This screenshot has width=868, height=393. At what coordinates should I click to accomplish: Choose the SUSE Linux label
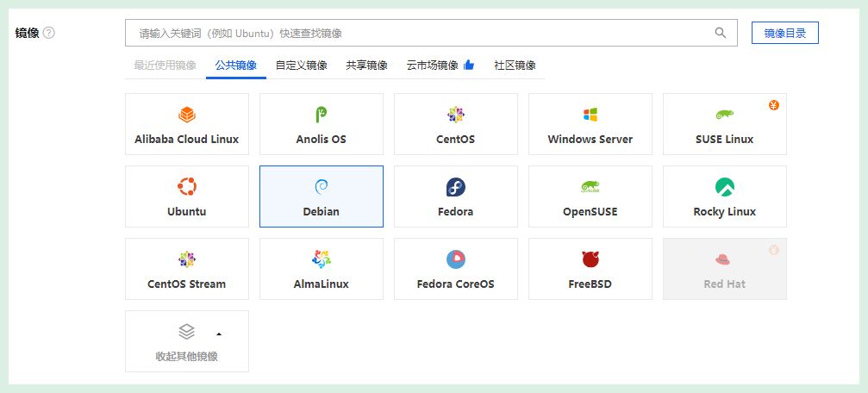[x=725, y=139]
